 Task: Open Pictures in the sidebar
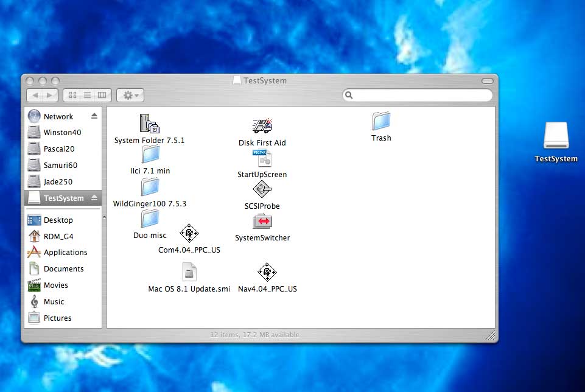57,318
